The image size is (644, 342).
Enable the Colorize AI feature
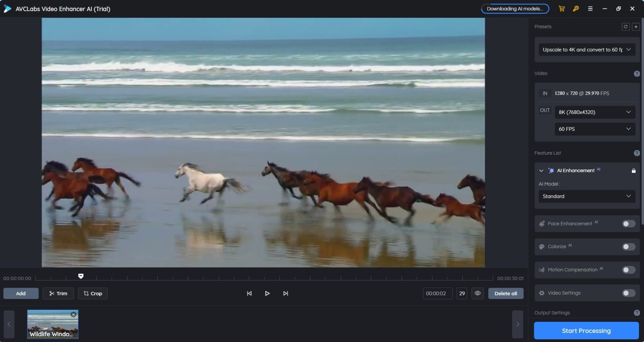point(628,247)
